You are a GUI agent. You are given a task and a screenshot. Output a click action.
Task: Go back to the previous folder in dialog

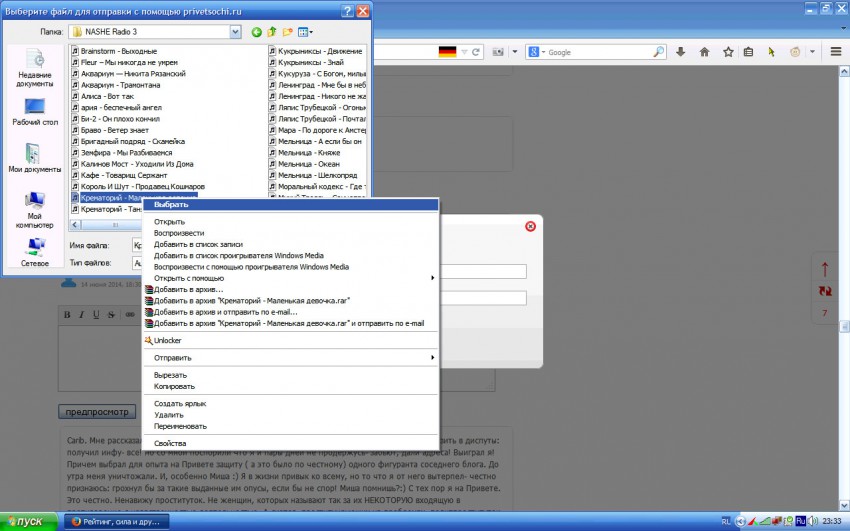pyautogui.click(x=257, y=32)
